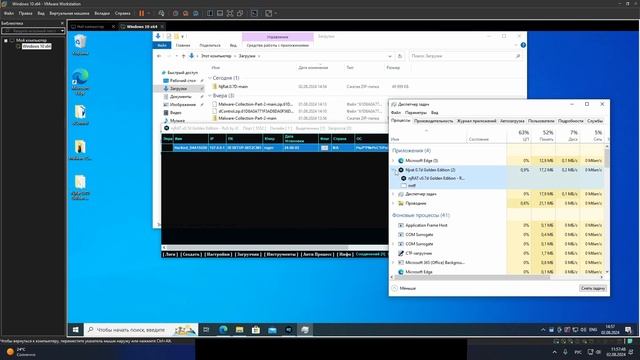Open Параметры menu in Task Manager
Screen dimensions: 640x360
pyautogui.click(x=416, y=113)
